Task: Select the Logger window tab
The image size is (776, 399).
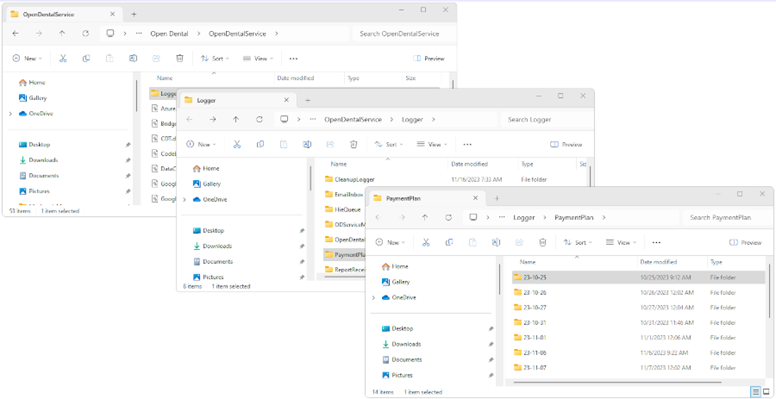Action: [x=238, y=100]
